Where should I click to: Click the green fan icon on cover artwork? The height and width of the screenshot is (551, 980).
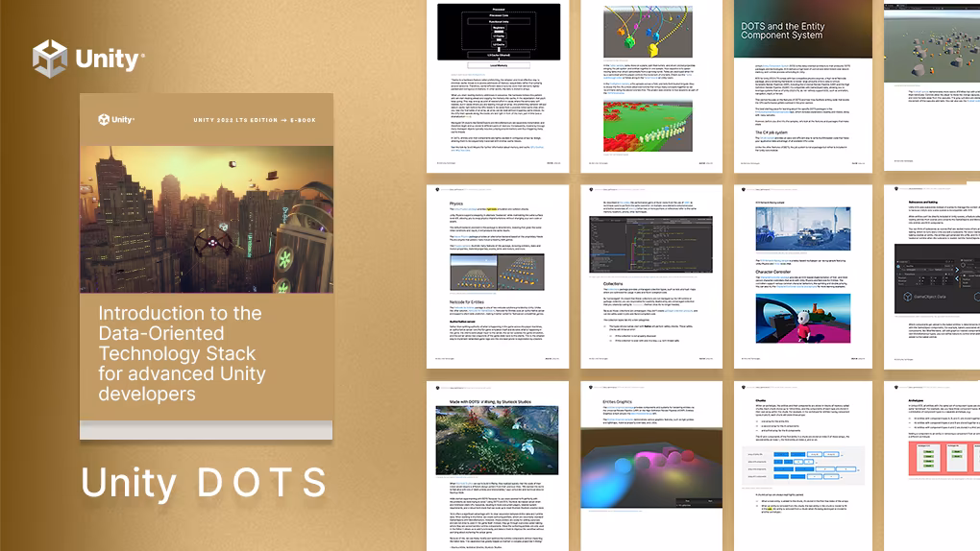[x=285, y=258]
